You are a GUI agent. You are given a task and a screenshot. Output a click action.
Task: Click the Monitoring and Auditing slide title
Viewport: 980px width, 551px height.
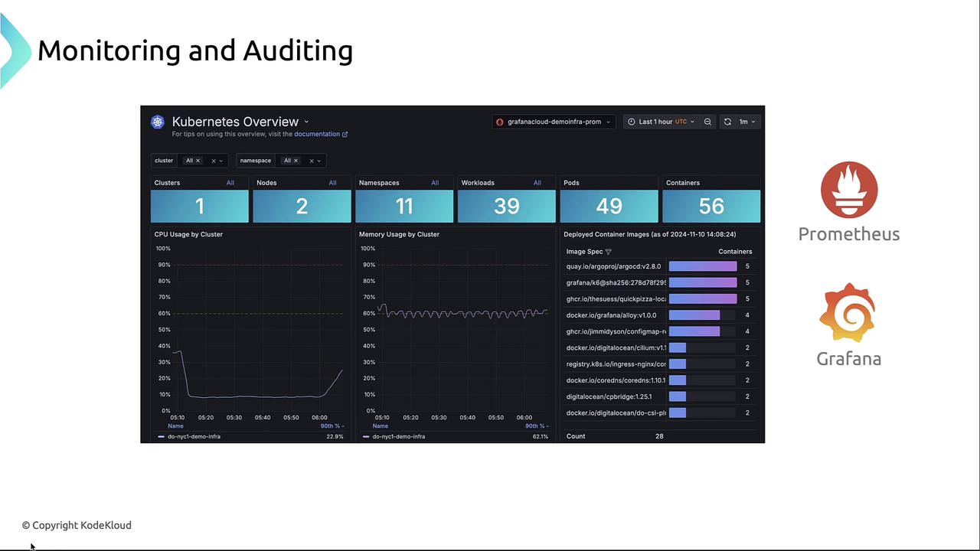(195, 51)
